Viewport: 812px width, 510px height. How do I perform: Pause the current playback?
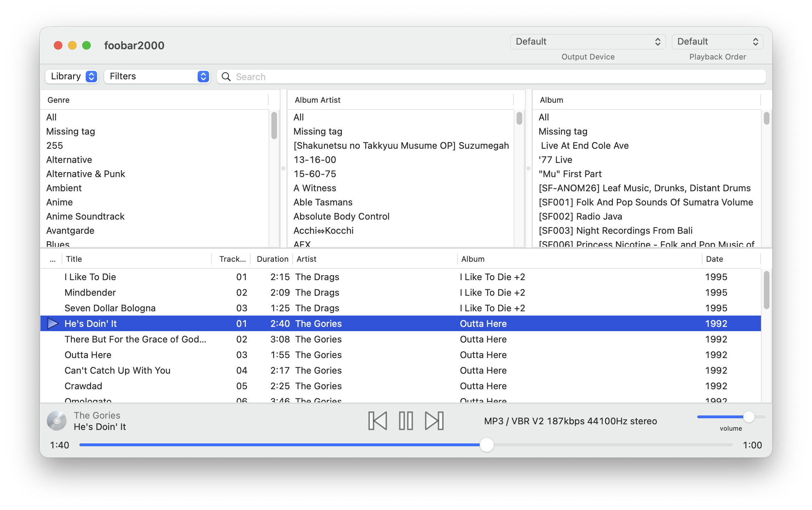(406, 421)
